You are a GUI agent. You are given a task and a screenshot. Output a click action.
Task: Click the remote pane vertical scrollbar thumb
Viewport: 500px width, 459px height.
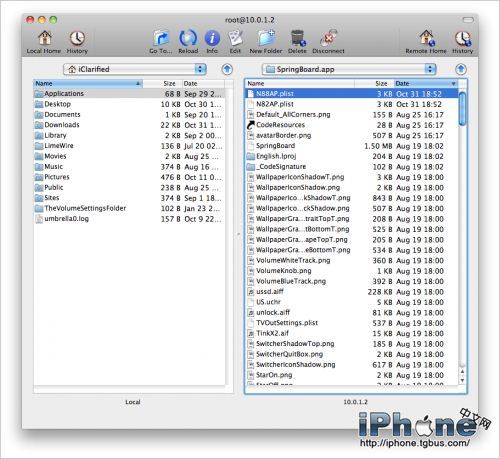coord(462,109)
